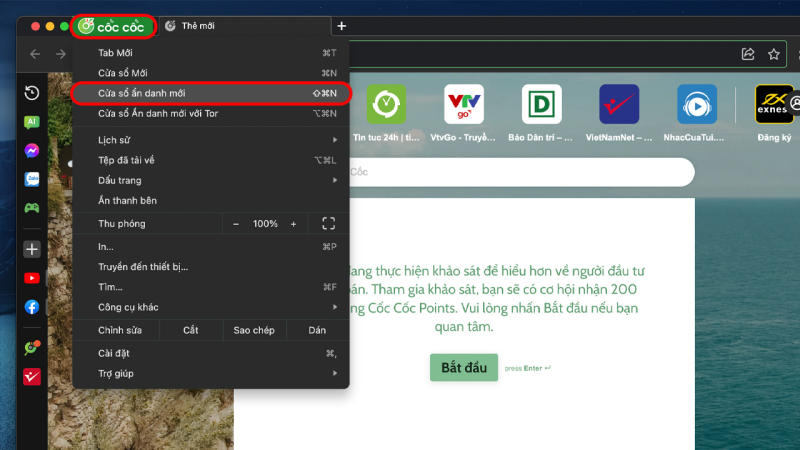
Task: Click the Cắt edit button
Action: [x=191, y=330]
